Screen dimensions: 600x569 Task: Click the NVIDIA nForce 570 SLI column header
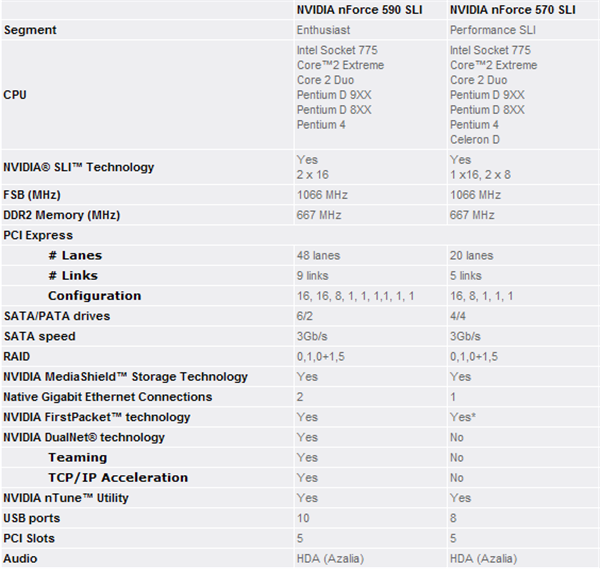pyautogui.click(x=512, y=10)
